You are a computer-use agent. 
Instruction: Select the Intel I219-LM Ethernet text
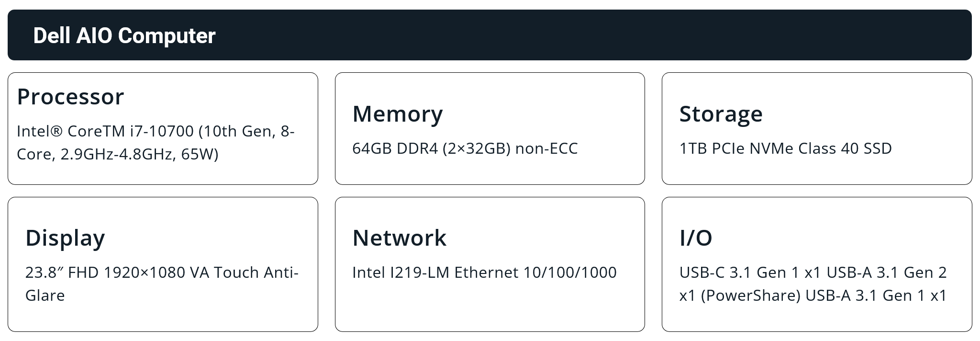click(x=484, y=273)
